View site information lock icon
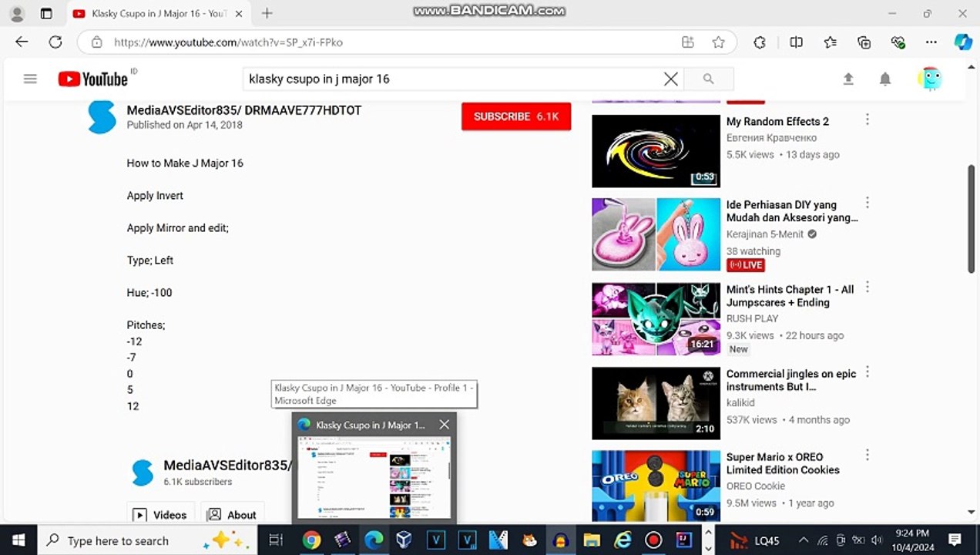The image size is (980, 555). (96, 42)
